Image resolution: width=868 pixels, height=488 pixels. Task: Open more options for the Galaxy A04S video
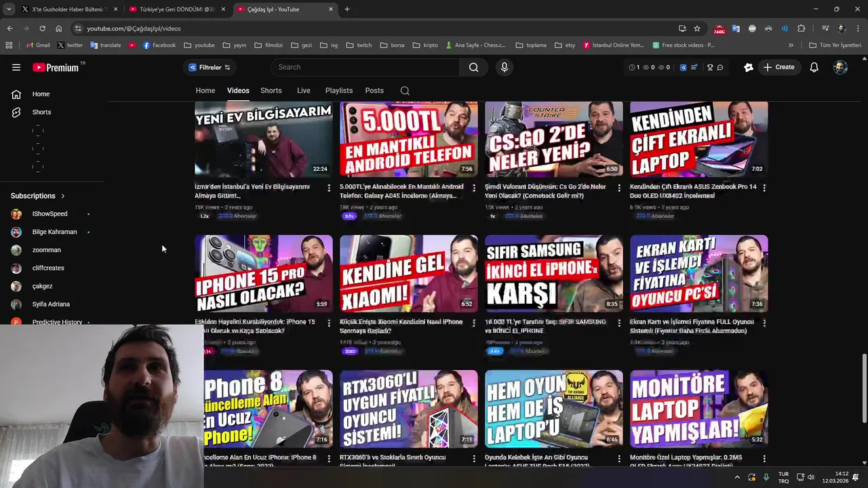[x=474, y=188]
